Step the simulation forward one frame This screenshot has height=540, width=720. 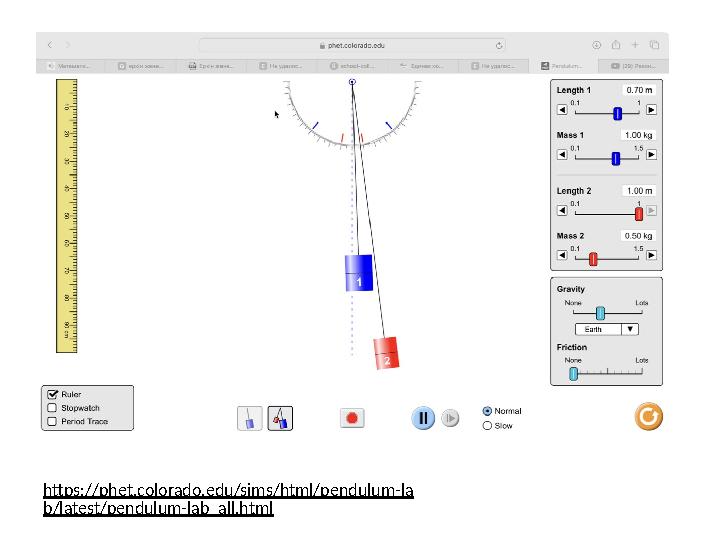[450, 418]
